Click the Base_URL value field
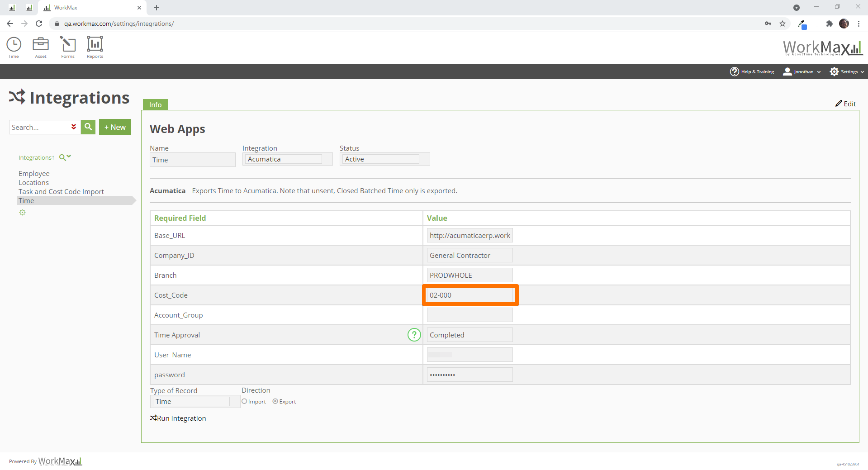This screenshot has height=470, width=868. (470, 235)
